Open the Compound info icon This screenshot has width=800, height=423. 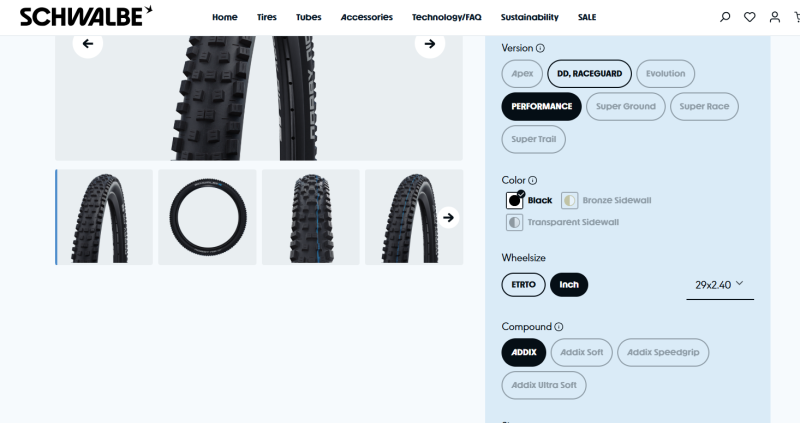tap(559, 327)
